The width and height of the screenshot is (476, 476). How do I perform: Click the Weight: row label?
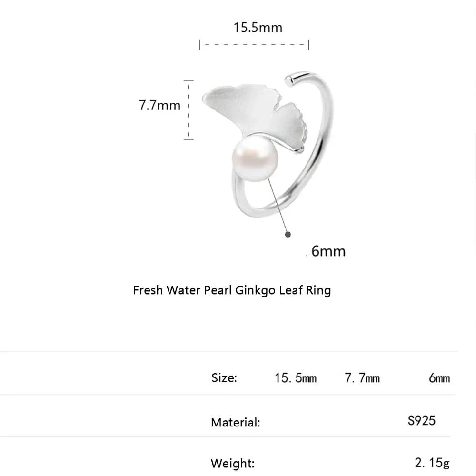(x=233, y=463)
